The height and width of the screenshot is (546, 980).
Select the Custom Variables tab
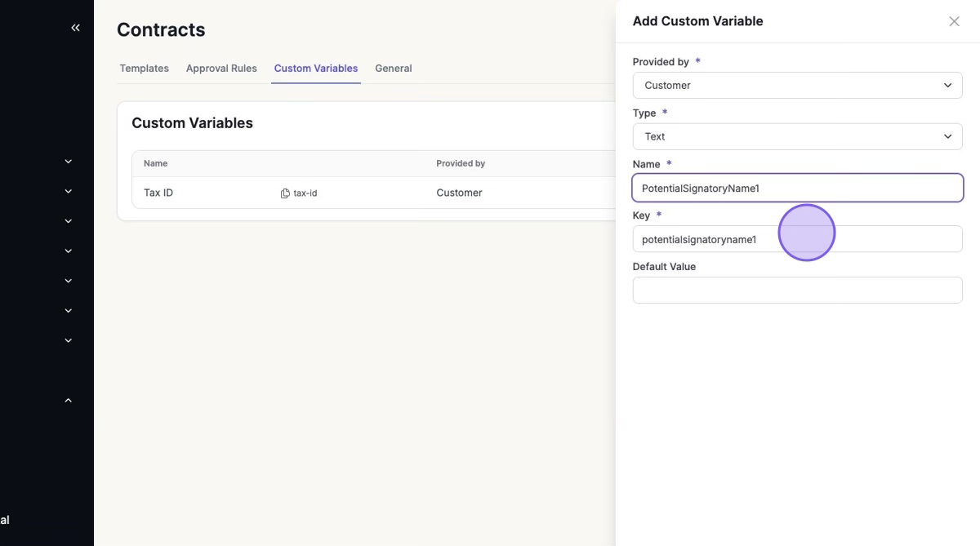(315, 69)
